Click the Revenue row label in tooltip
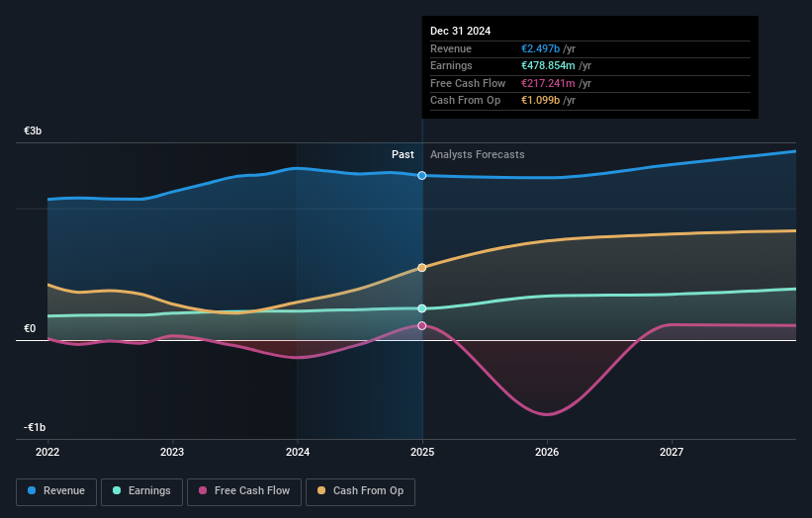812x518 pixels. (x=451, y=48)
